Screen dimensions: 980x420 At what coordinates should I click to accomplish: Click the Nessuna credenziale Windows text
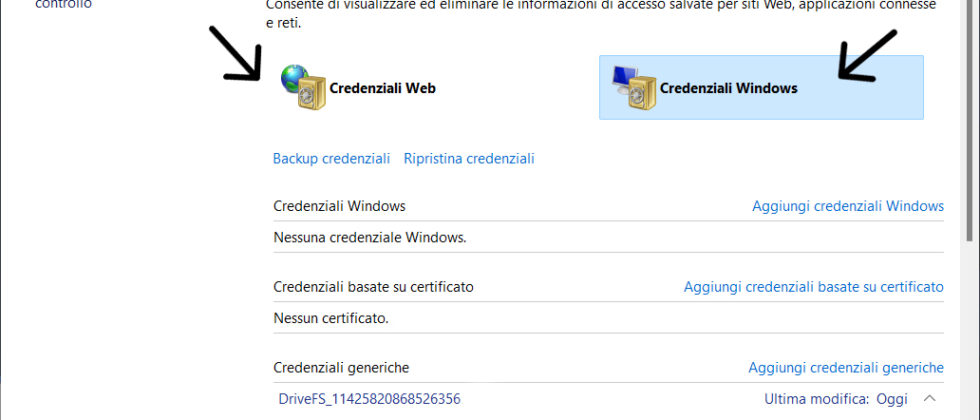tap(370, 238)
